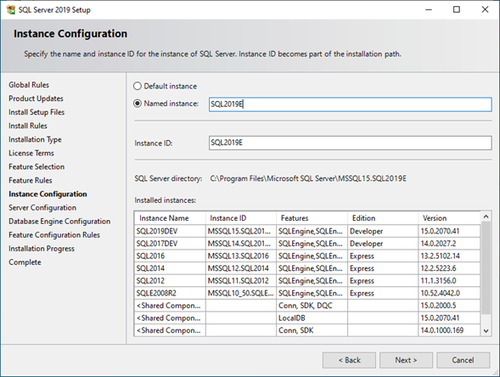This screenshot has width=500, height=377.
Task: Click the Feature Configuration Rules step
Action: click(x=54, y=235)
